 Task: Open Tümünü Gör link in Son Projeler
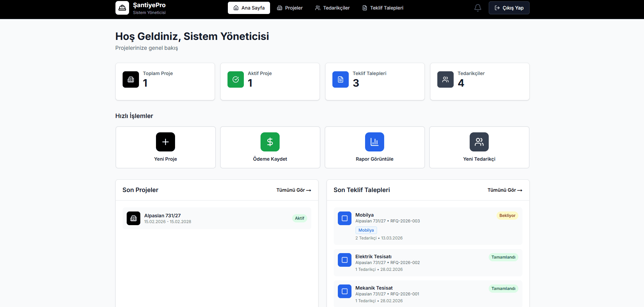(x=294, y=190)
